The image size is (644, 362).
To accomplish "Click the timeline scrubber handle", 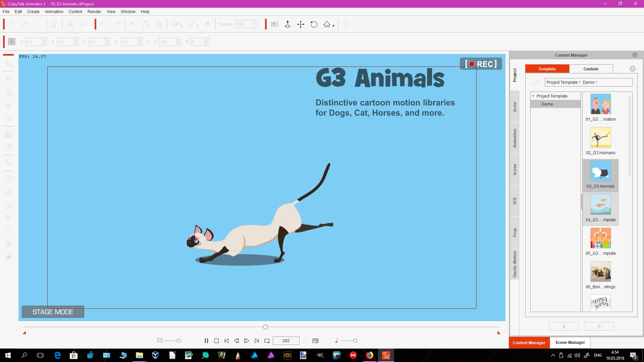I will pos(265,327).
